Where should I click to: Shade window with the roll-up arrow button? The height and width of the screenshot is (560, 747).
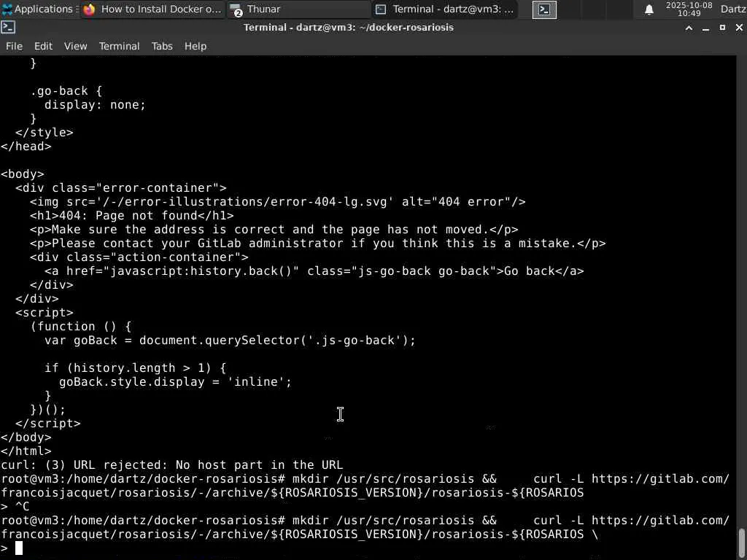689,28
